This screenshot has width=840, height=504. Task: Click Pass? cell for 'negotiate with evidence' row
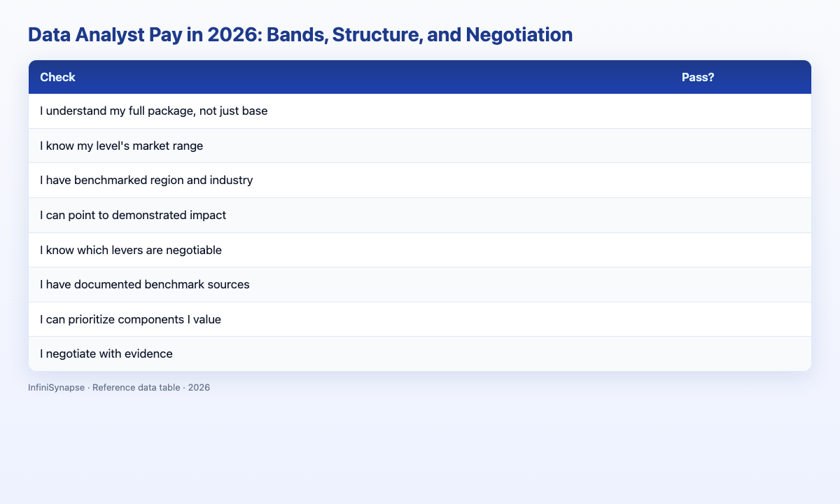pos(741,353)
